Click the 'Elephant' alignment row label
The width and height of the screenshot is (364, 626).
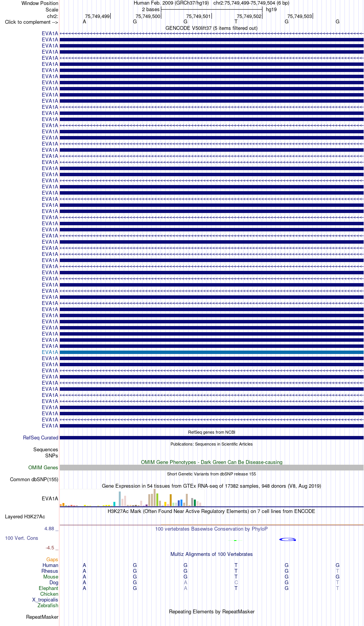(48, 588)
